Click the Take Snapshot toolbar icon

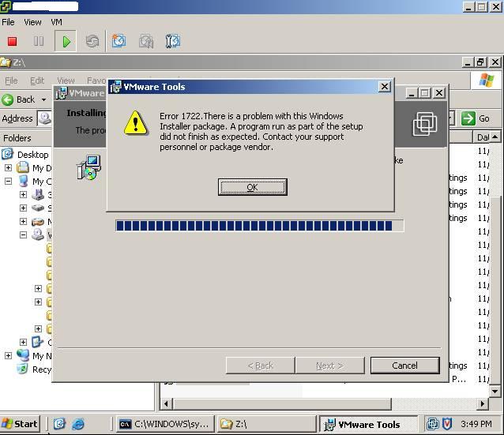pos(118,41)
